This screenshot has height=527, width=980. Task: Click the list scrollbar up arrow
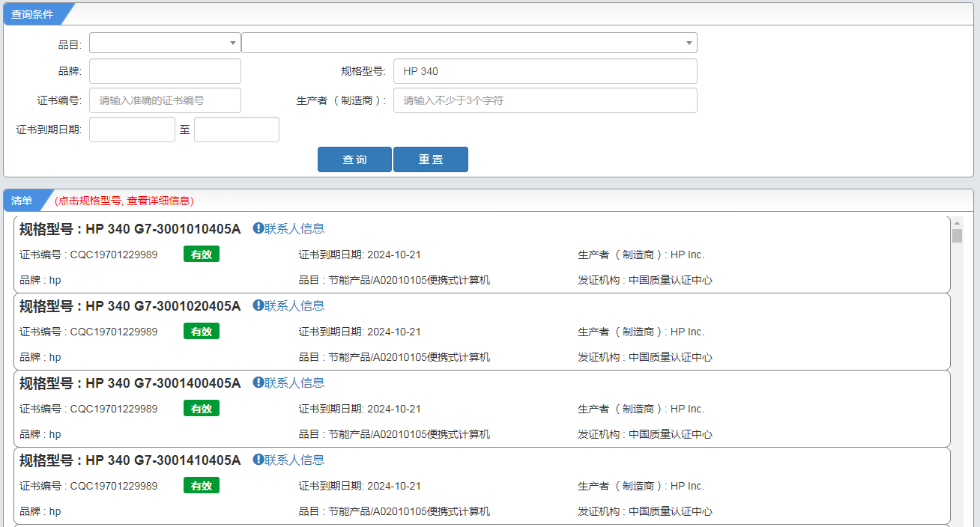click(x=957, y=222)
